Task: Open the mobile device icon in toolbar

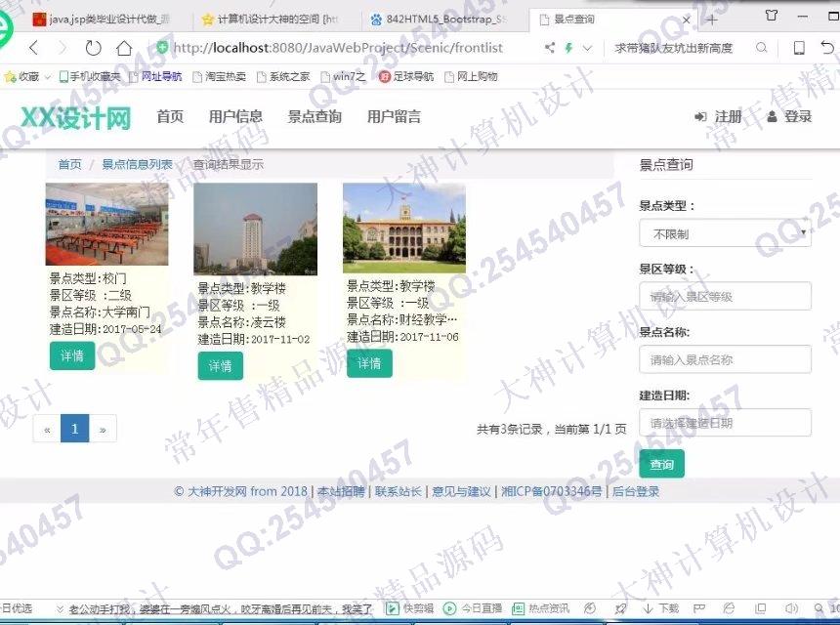Action: pos(799,48)
